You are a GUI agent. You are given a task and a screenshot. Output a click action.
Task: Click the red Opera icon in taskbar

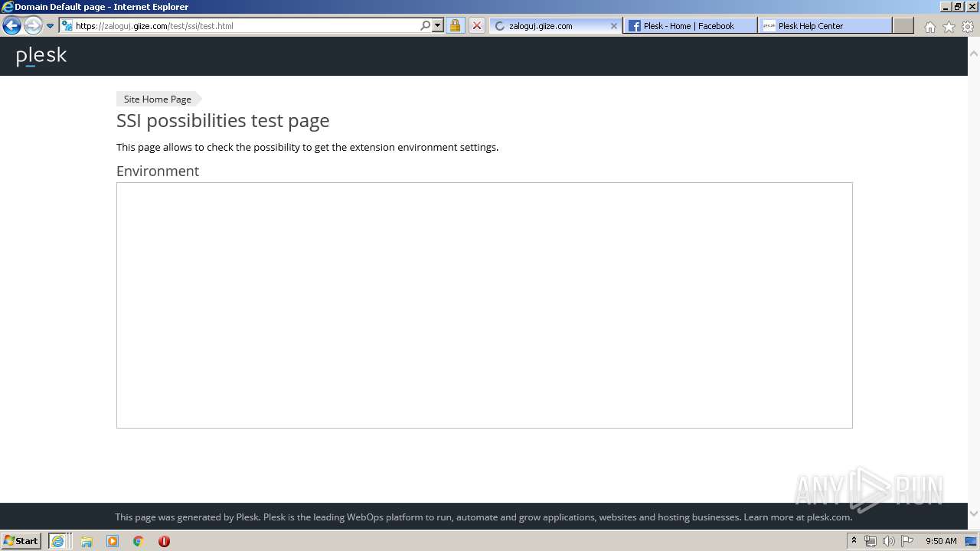pos(164,541)
